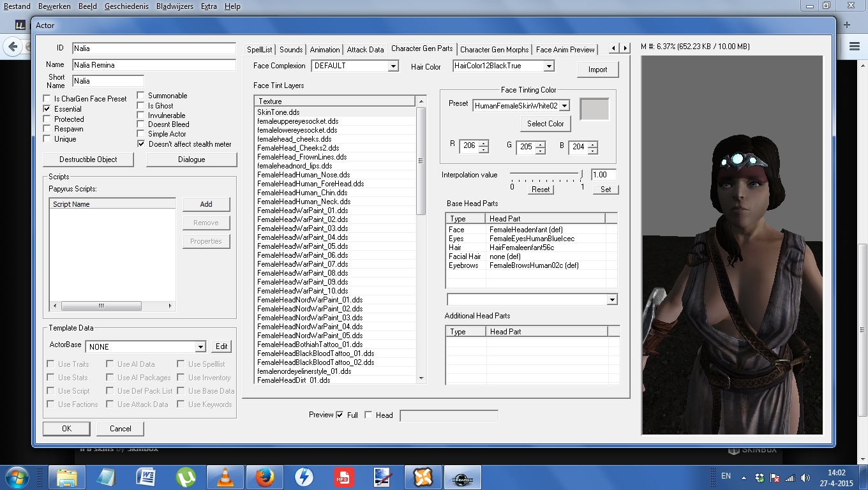Enable the Protected checkbox

coord(47,119)
